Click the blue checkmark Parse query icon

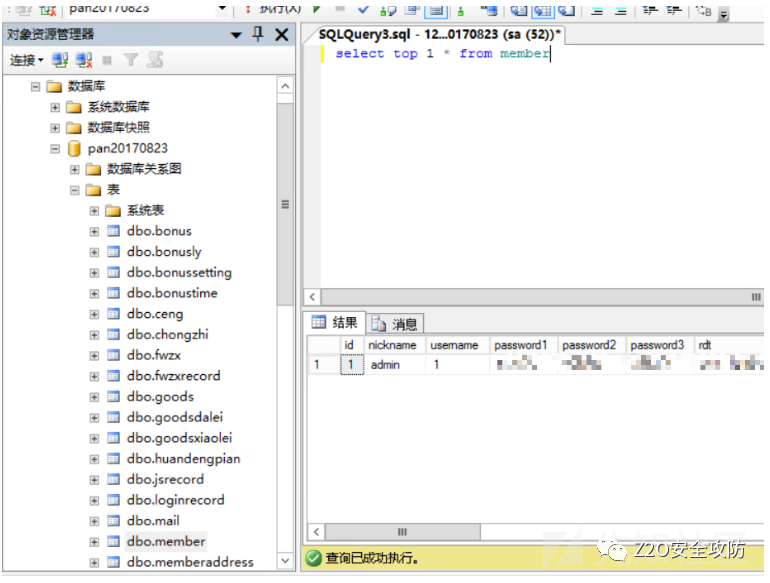pos(363,9)
